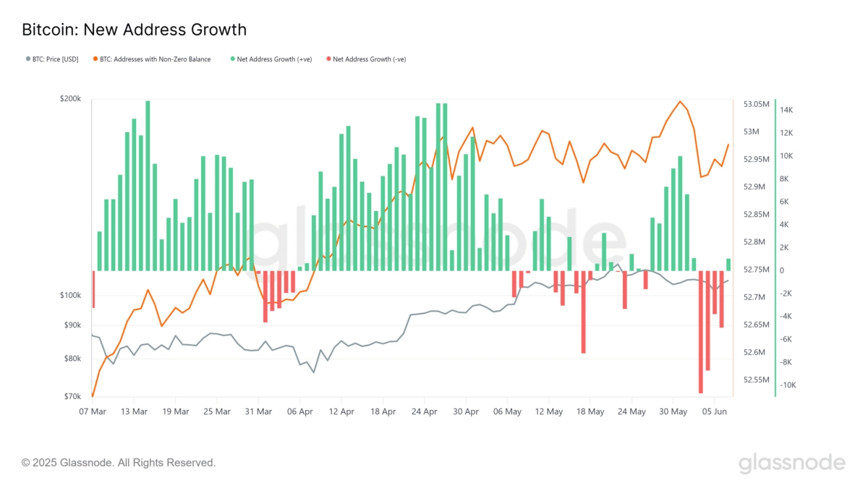The image size is (868, 488).
Task: Toggle BTC: Price [USD] legend entry
Action: tap(52, 59)
